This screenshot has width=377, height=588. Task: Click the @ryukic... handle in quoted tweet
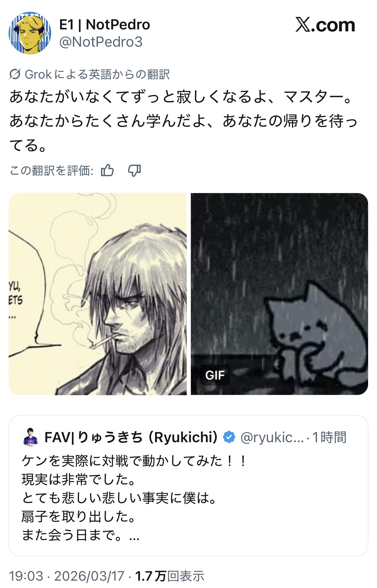(272, 437)
